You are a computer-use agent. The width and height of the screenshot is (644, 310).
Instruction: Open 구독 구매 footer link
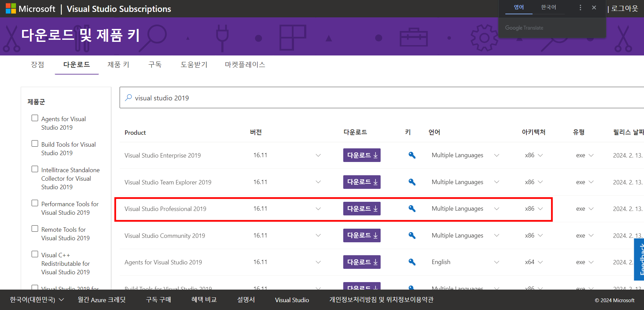click(x=158, y=300)
